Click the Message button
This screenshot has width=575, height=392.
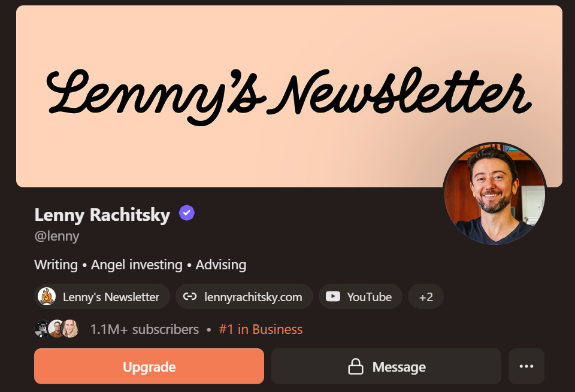386,366
